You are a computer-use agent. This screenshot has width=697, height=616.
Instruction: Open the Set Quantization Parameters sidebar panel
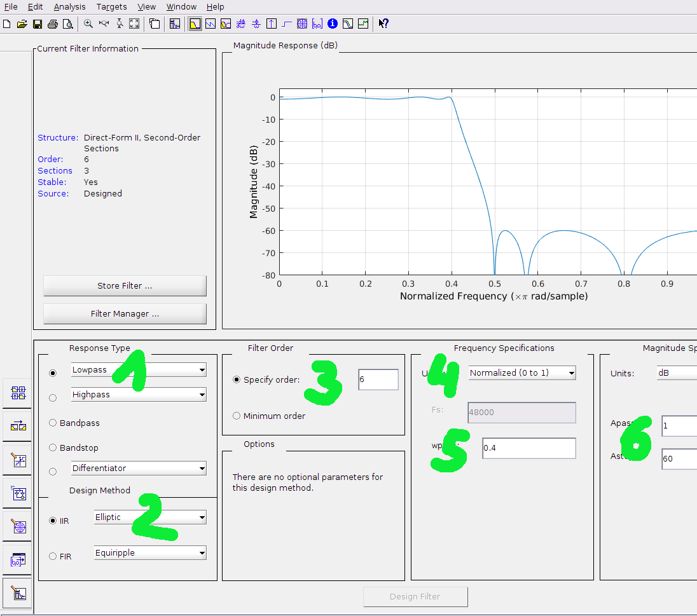click(19, 460)
